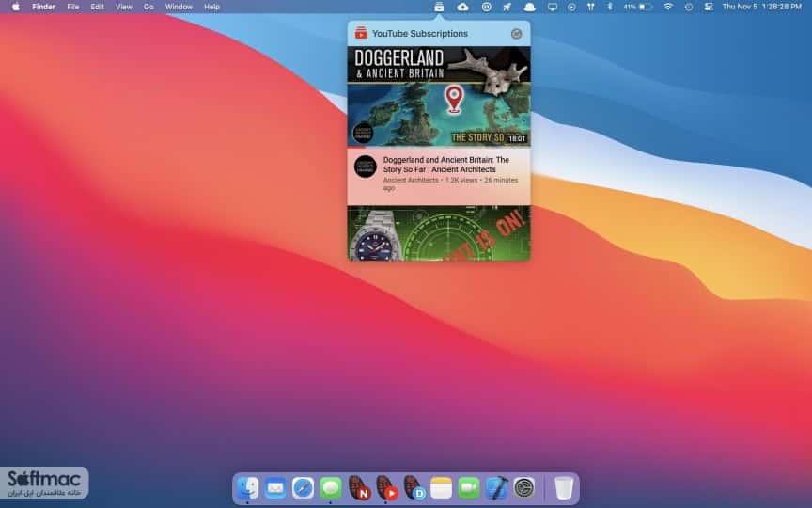Click the rocket icon in the menu bar

tap(507, 7)
